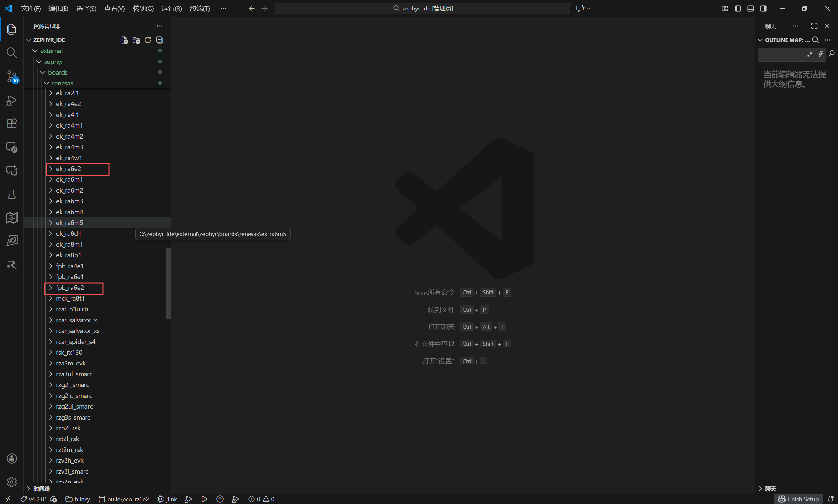This screenshot has height=504, width=838.
Task: Open Source Control view with 10 badge
Action: tap(12, 76)
